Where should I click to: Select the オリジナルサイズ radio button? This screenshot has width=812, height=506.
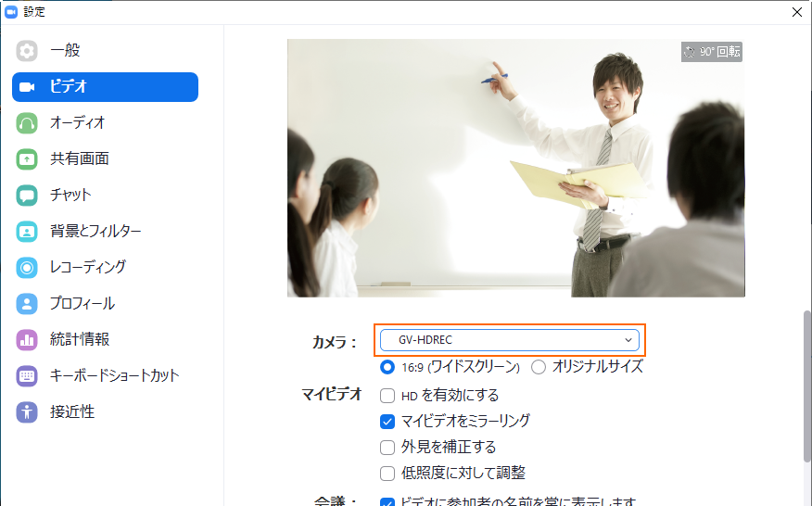click(539, 367)
